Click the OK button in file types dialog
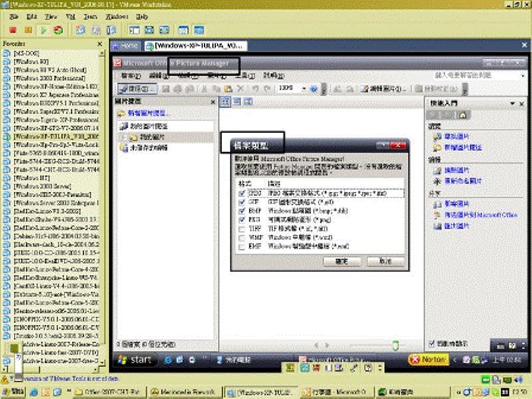 pos(342,261)
